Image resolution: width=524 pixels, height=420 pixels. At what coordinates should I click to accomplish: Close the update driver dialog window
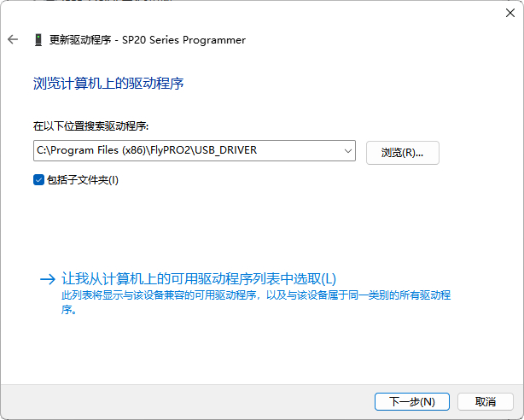click(x=504, y=14)
